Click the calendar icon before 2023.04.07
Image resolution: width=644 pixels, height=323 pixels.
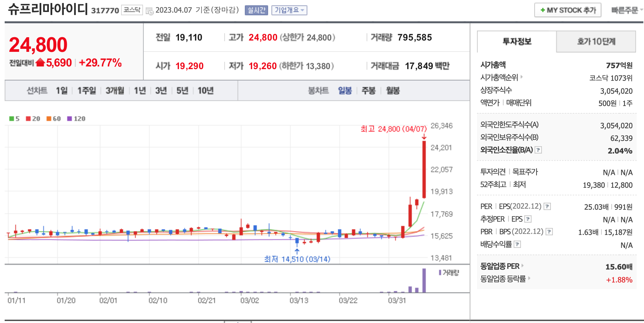(x=149, y=11)
